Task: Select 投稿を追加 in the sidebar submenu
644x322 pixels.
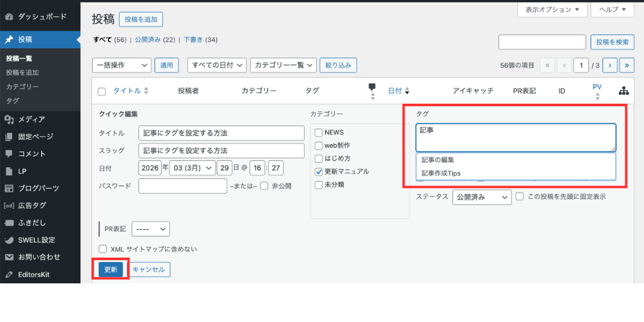Action: click(23, 72)
